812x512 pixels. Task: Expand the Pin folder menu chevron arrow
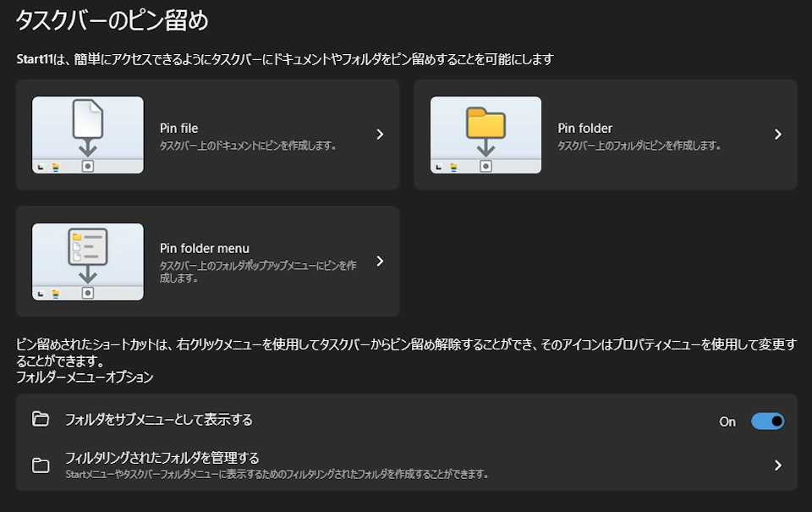coord(380,262)
